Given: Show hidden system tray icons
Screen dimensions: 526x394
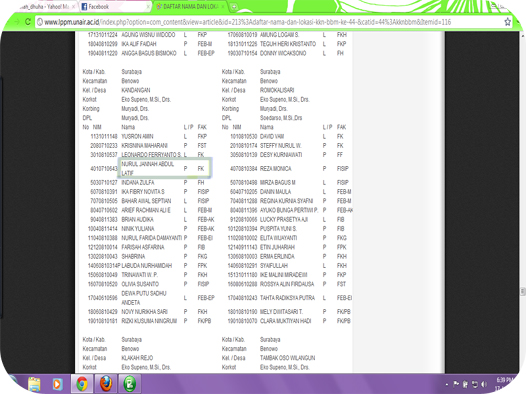Looking at the screenshot, I should click(x=446, y=385).
